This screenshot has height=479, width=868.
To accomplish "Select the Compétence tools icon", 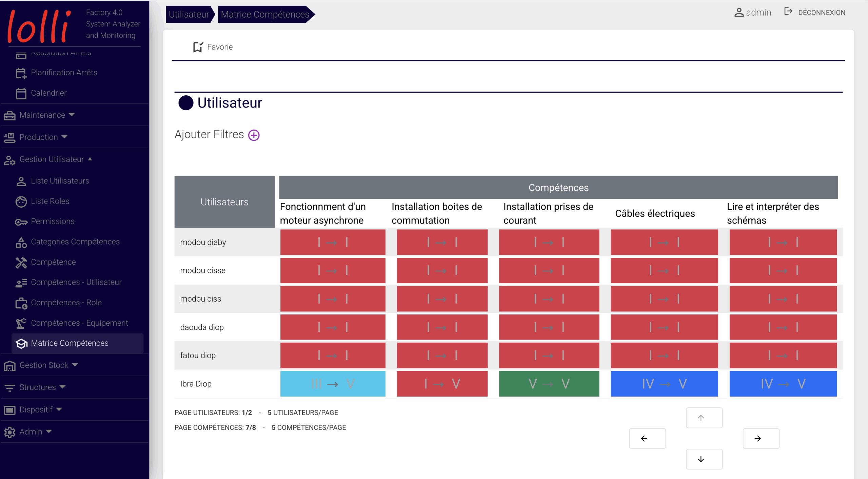I will tap(21, 262).
